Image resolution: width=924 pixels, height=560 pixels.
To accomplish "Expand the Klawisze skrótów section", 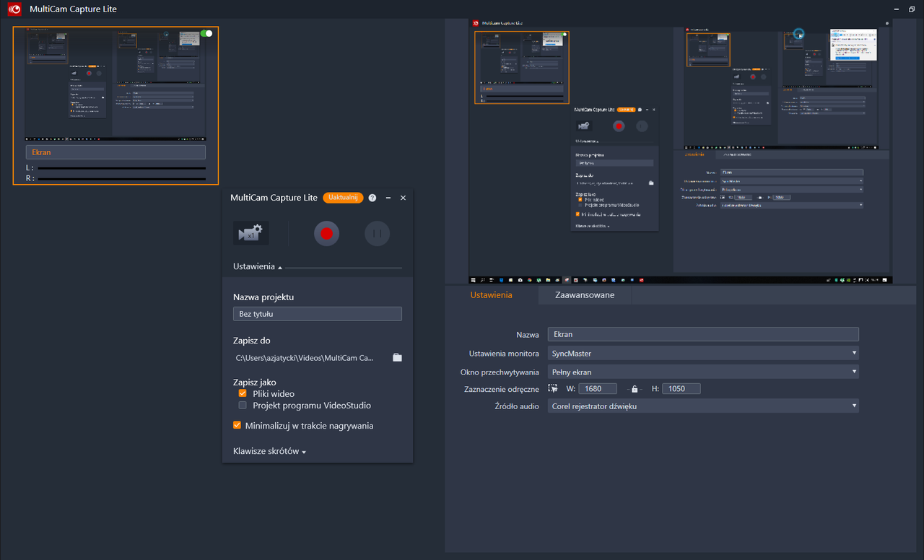I will point(270,451).
